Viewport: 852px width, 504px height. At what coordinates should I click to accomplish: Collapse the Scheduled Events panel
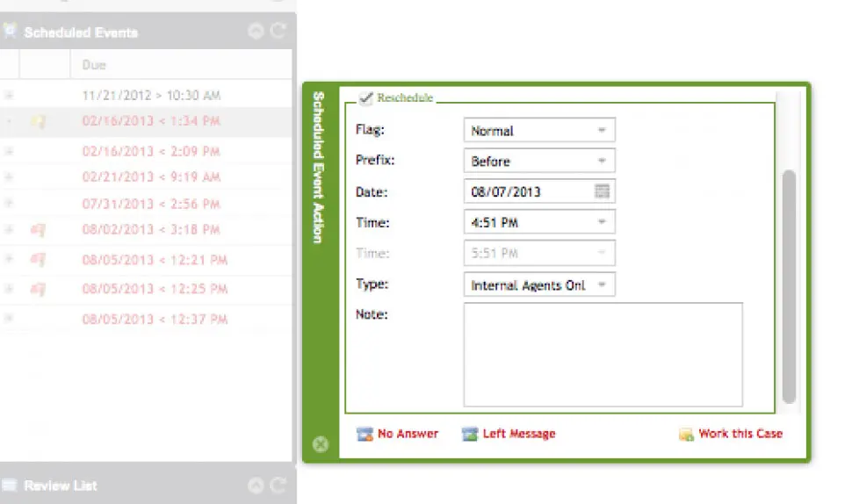[256, 31]
